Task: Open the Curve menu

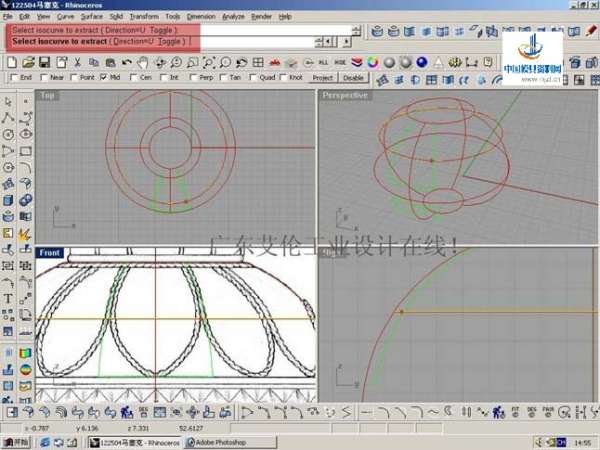Action: tap(65, 16)
